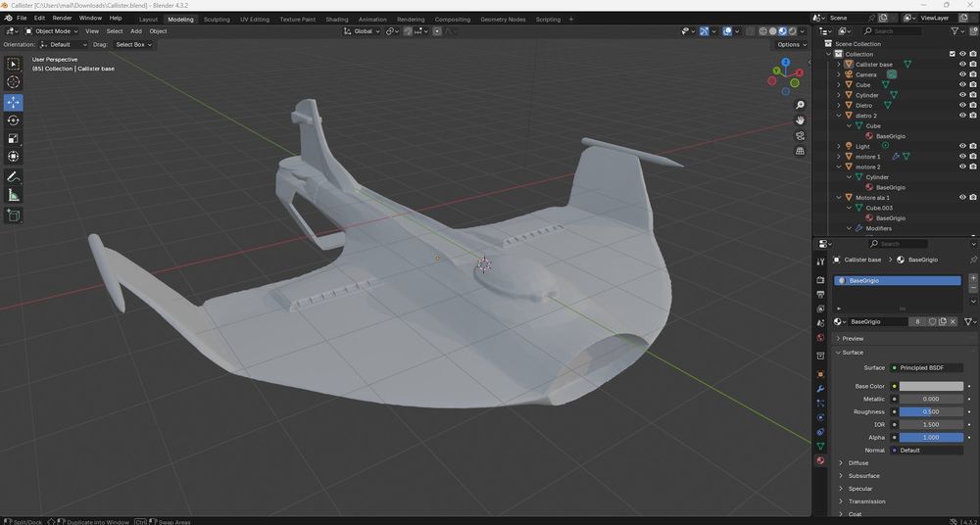Switch perspective/orthographic grid icon
The height and width of the screenshot is (525, 980).
pyautogui.click(x=800, y=151)
